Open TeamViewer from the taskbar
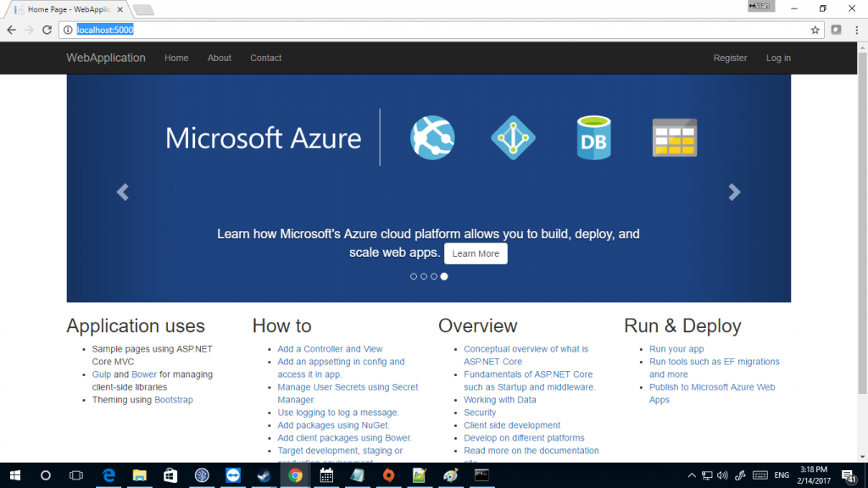The height and width of the screenshot is (488, 868). tap(233, 475)
